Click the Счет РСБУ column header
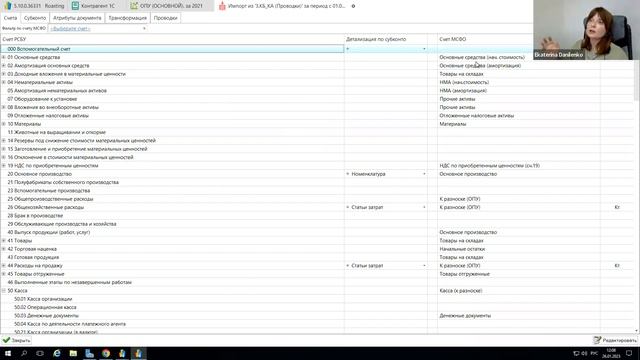Viewport: 640px width, 360px height. (172, 39)
